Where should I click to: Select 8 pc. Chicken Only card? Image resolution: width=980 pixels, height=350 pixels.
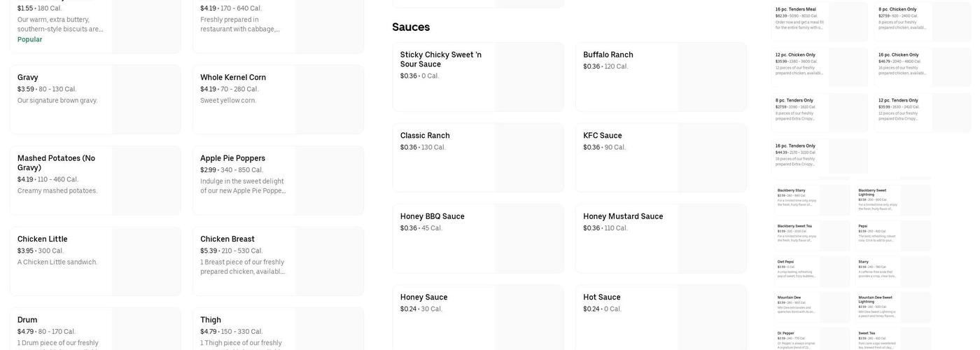(x=923, y=22)
